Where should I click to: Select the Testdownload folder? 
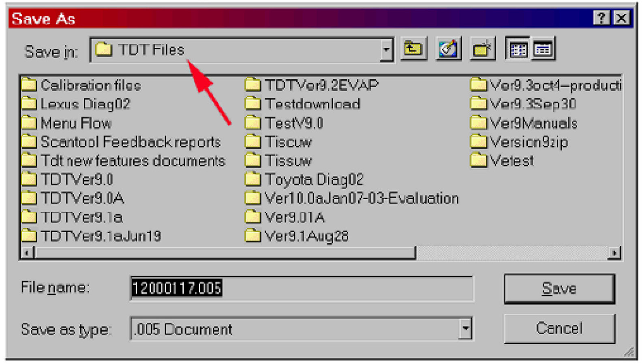point(312,104)
